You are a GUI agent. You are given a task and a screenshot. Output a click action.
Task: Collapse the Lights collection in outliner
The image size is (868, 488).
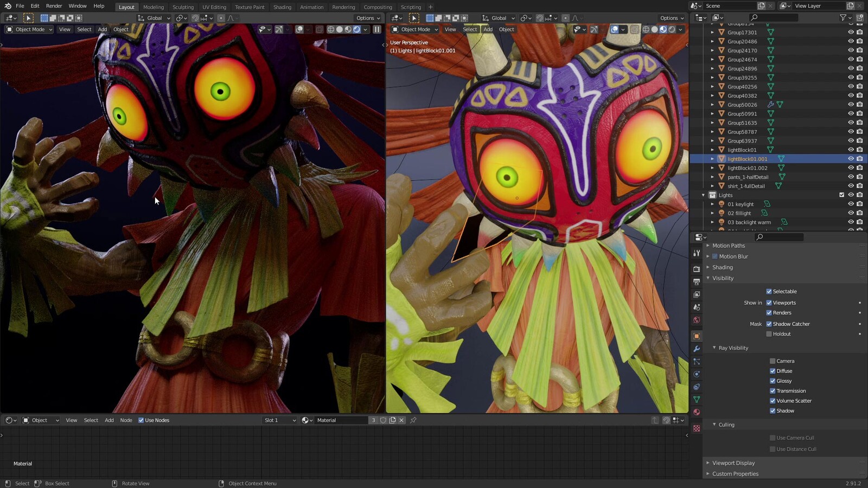pos(703,195)
